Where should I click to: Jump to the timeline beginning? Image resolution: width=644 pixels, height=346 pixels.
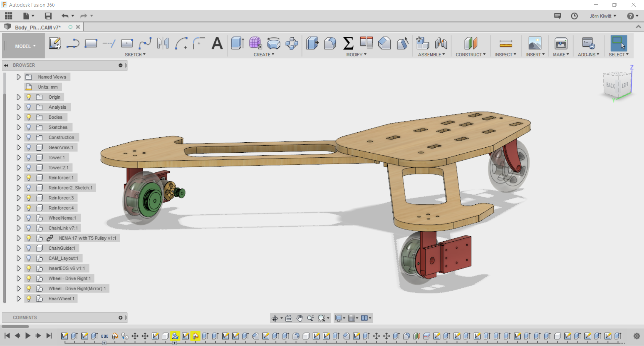tap(7, 336)
